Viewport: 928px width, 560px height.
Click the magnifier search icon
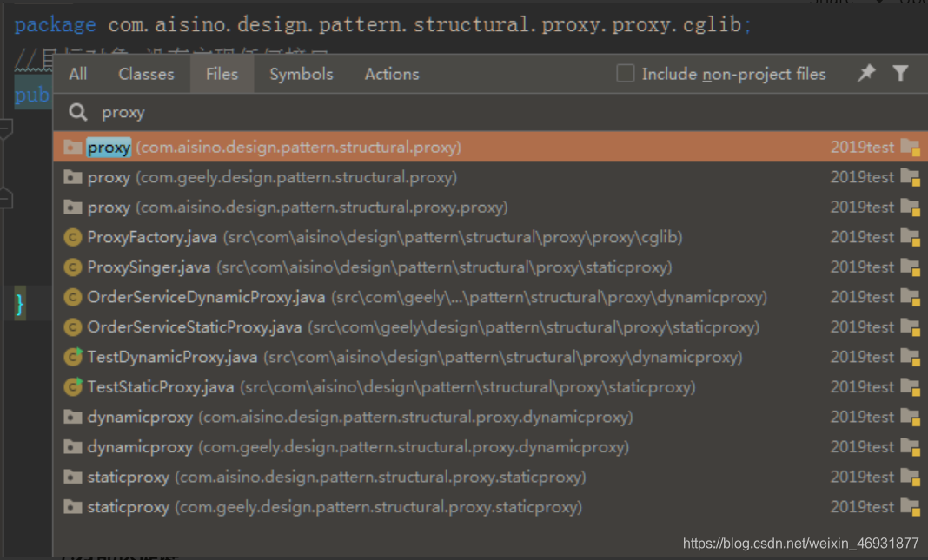(78, 112)
